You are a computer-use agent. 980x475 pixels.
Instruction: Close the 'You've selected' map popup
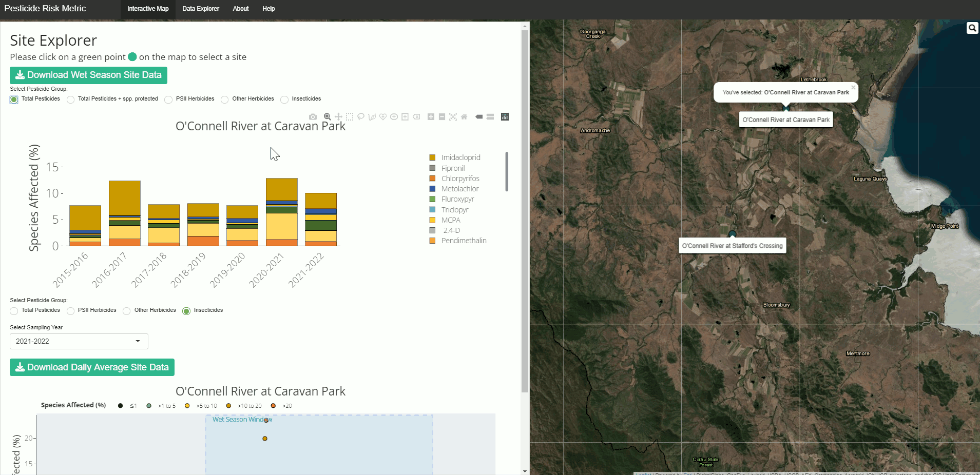[x=853, y=87]
